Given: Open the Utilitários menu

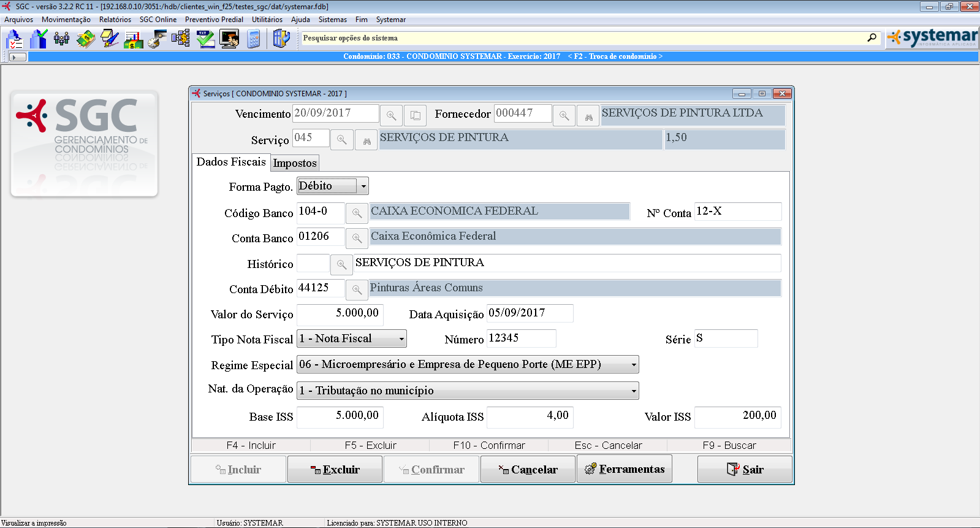Looking at the screenshot, I should point(267,20).
